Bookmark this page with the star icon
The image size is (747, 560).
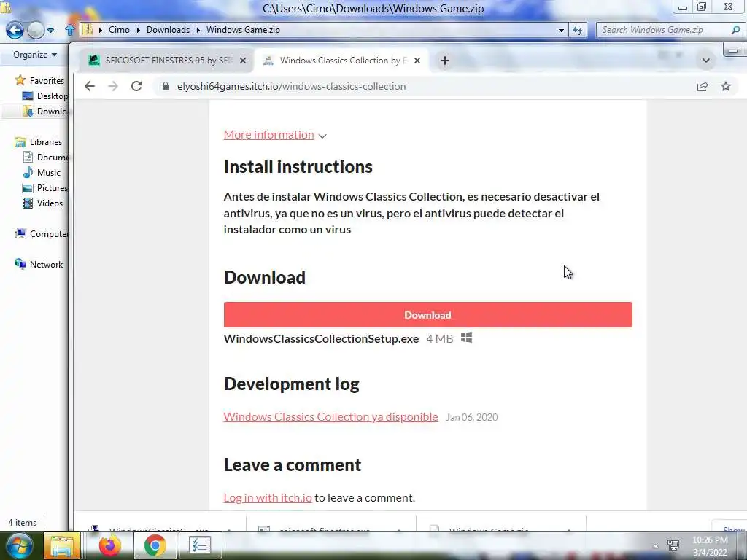[x=726, y=86]
